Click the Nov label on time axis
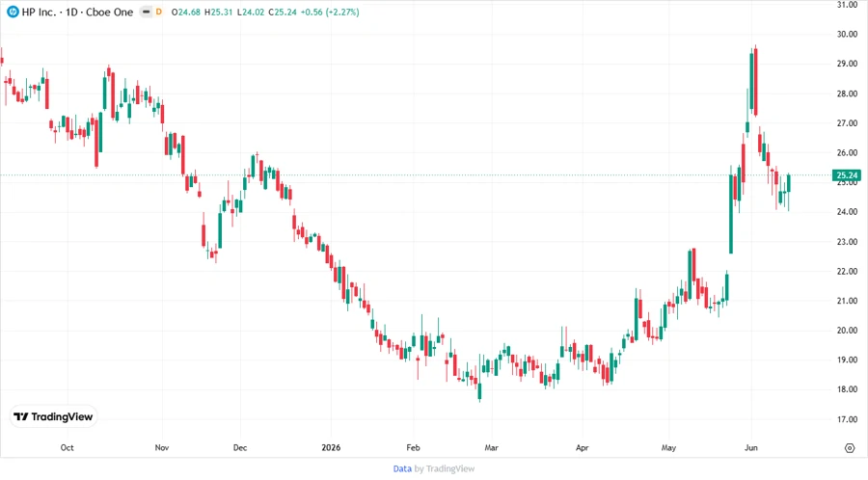This screenshot has width=868, height=480. pos(162,447)
